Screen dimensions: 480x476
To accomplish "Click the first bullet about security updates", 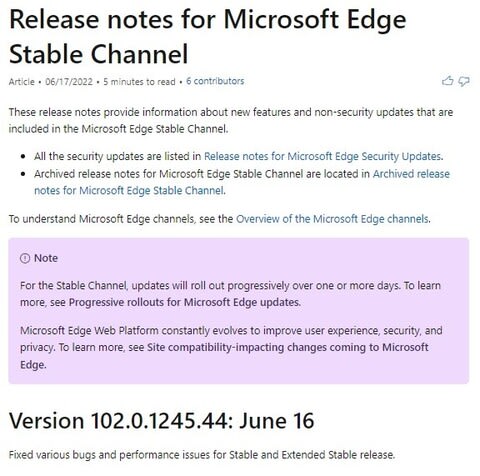I will [238, 156].
